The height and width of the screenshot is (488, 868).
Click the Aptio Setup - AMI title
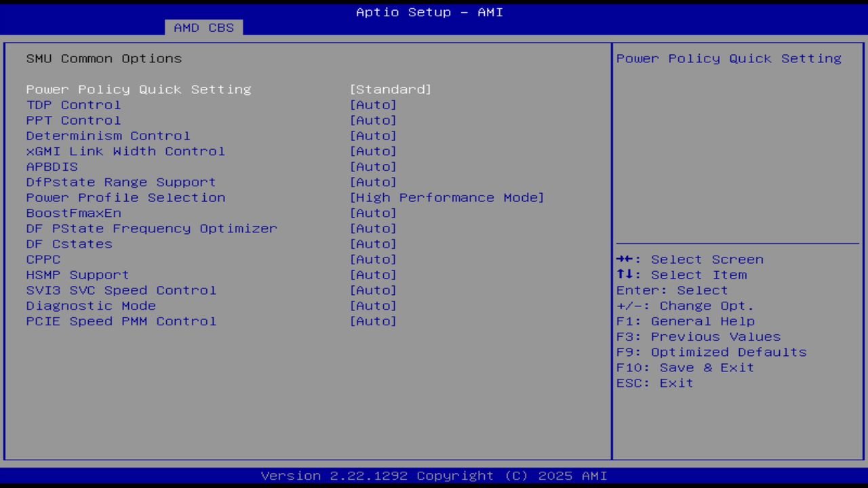[x=430, y=12]
